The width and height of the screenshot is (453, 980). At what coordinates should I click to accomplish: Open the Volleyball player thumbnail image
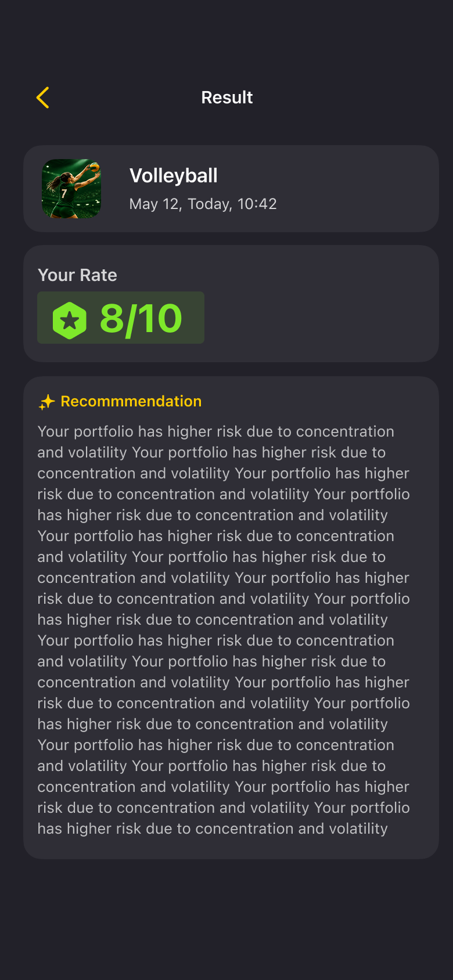point(71,189)
